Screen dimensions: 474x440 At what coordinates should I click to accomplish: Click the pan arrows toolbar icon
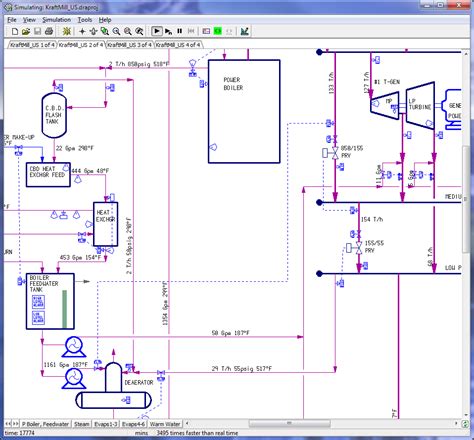(x=93, y=31)
